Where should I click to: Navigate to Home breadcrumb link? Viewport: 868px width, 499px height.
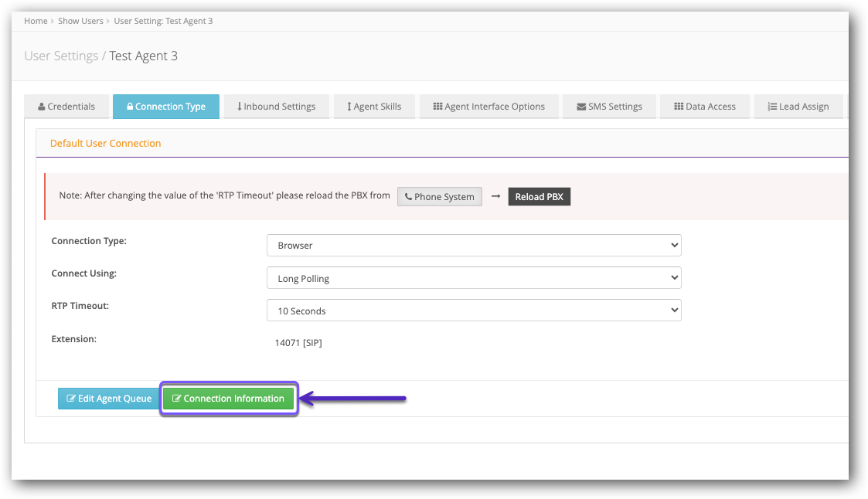tap(36, 21)
